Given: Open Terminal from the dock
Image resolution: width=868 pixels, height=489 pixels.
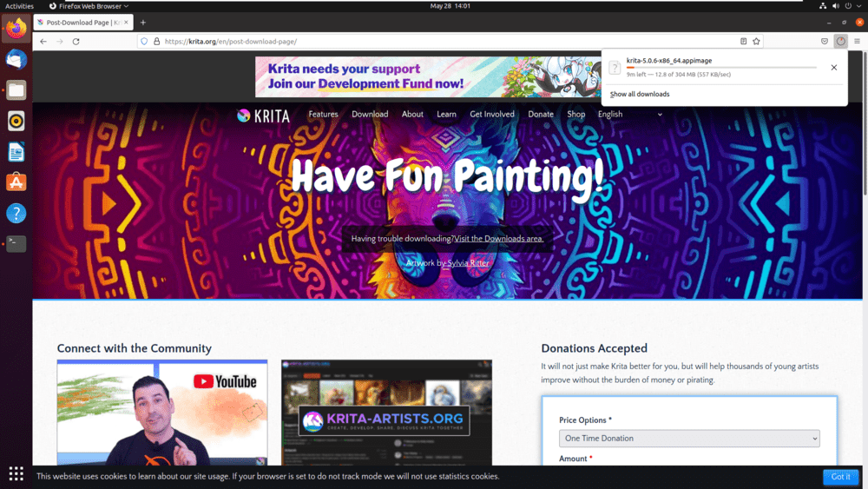Looking at the screenshot, I should (16, 244).
